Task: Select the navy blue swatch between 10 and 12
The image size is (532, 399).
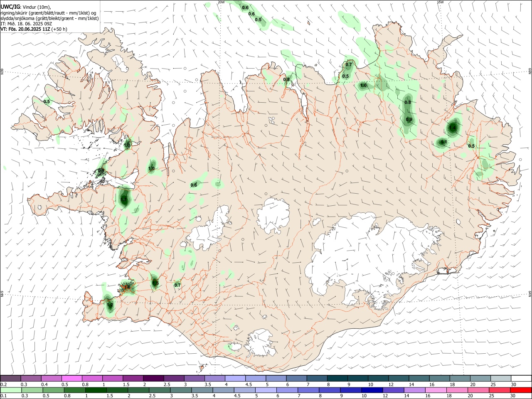Action: click(372, 390)
